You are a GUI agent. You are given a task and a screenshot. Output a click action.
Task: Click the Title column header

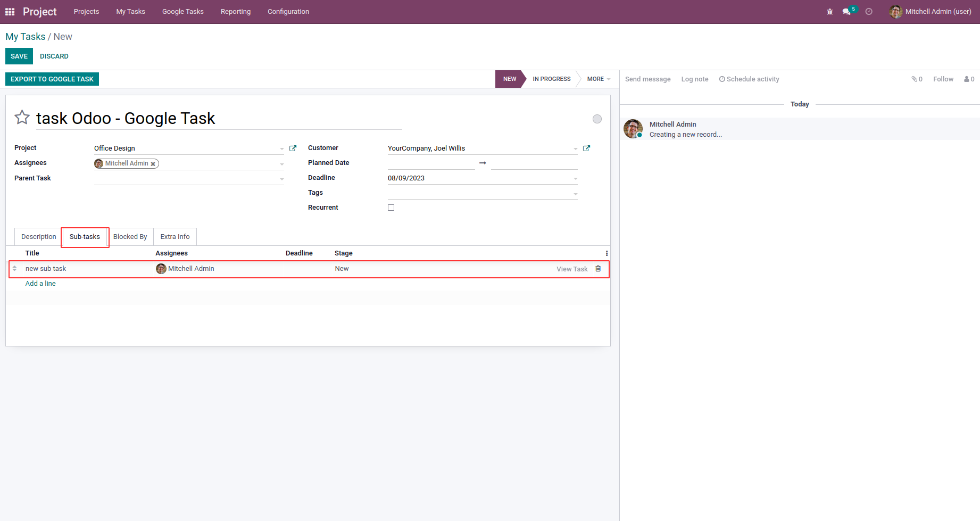pyautogui.click(x=32, y=253)
